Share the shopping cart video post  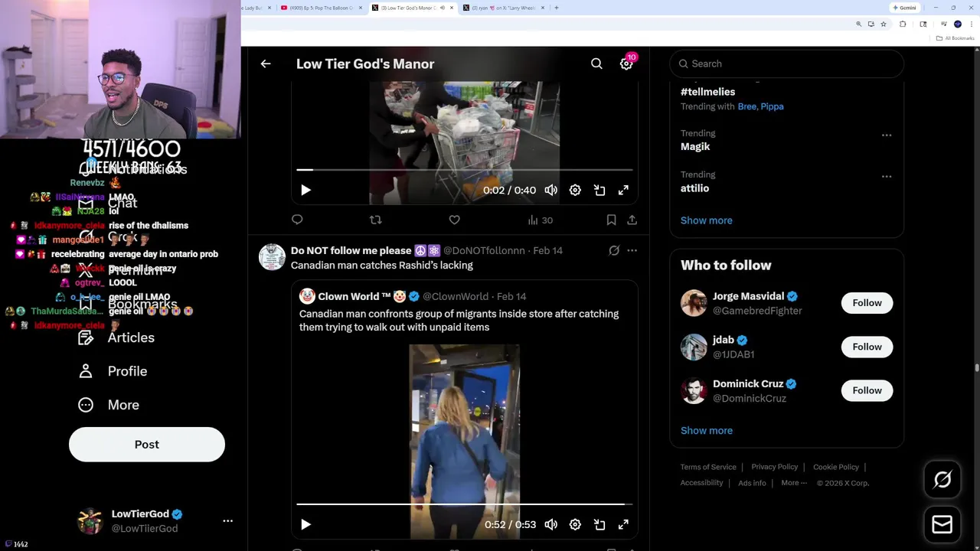click(632, 220)
